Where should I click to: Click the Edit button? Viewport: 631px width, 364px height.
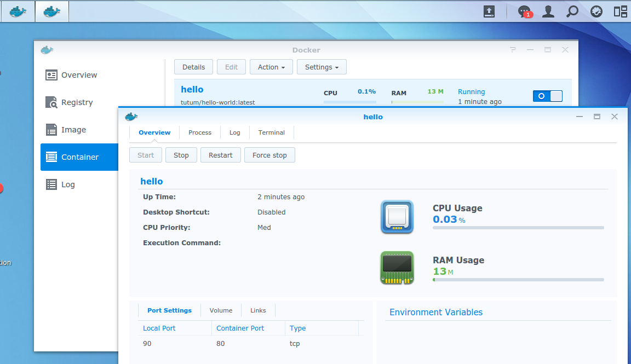(x=231, y=67)
